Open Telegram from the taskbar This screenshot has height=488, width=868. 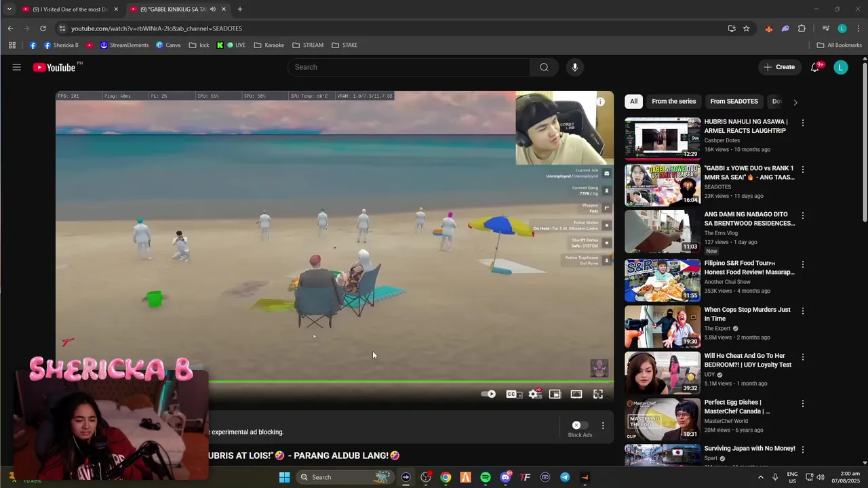(x=565, y=477)
